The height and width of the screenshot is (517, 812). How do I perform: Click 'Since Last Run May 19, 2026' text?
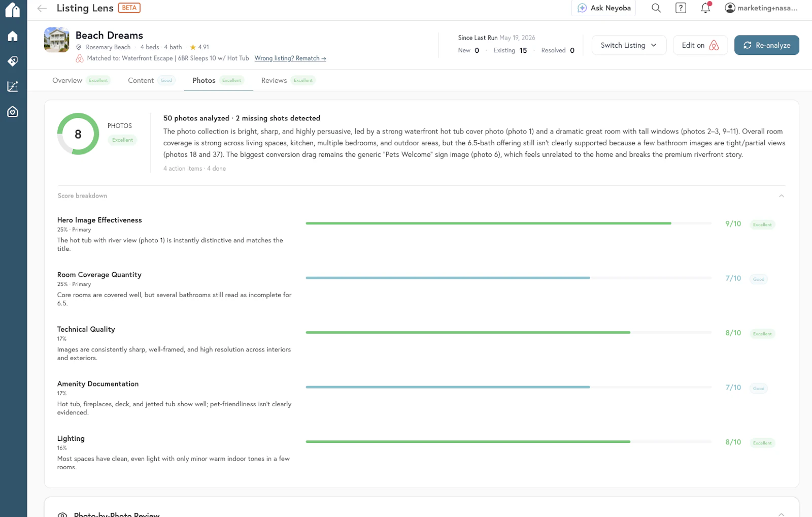[x=496, y=38]
